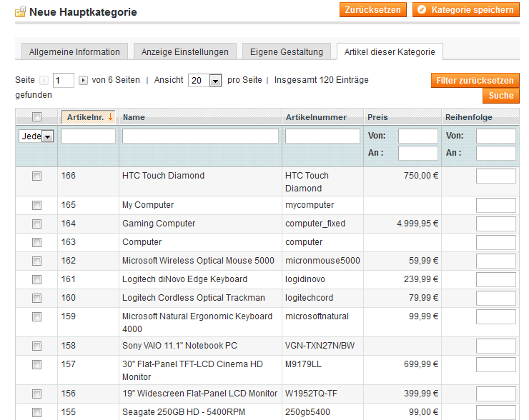Click the Name filter input field
Viewport: 529px width, 420px height.
coord(200,136)
